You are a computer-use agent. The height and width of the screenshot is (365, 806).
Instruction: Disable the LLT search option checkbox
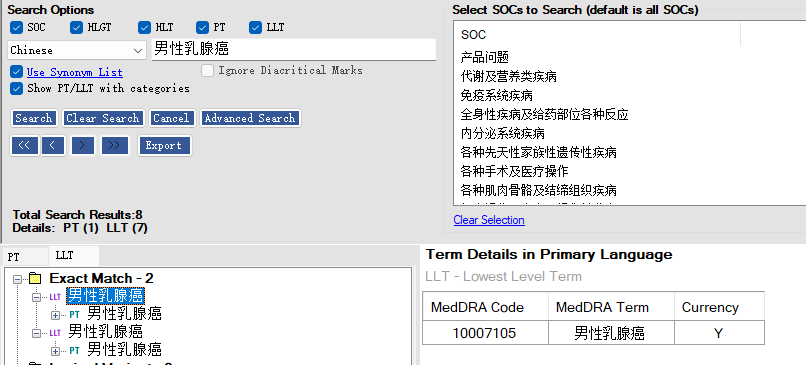[255, 28]
